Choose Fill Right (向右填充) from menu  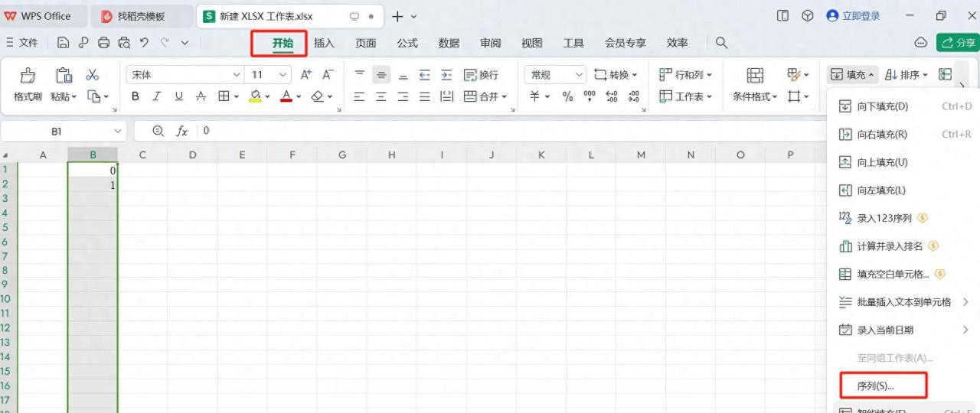(x=905, y=135)
